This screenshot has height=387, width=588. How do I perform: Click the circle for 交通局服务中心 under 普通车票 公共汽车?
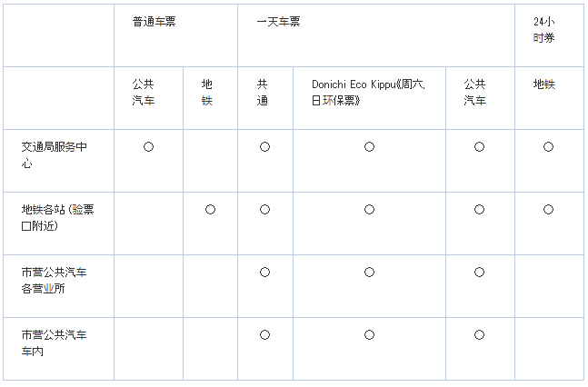point(148,146)
